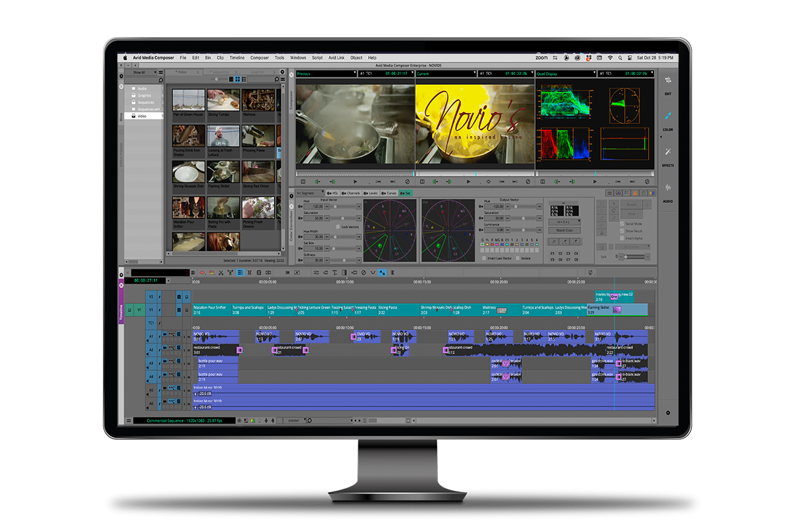Click the Trim Mode icon in the timeline toolbar
796x532 pixels.
point(249,272)
